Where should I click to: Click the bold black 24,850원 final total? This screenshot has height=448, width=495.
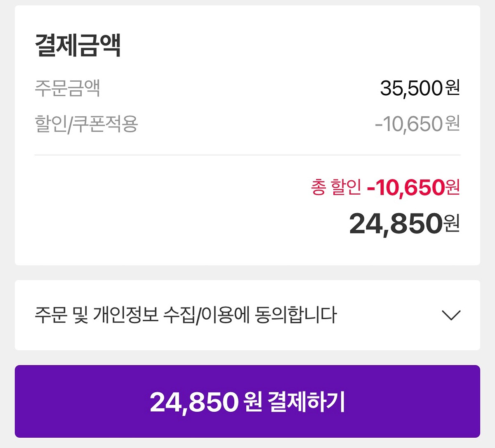coord(404,224)
